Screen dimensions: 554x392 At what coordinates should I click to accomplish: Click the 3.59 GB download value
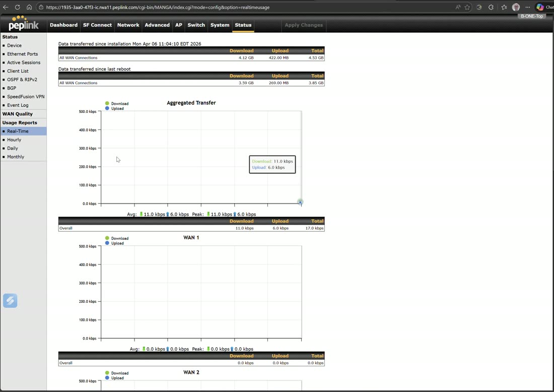click(246, 83)
